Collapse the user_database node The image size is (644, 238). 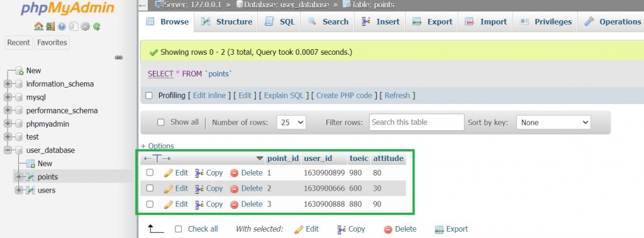(8, 150)
